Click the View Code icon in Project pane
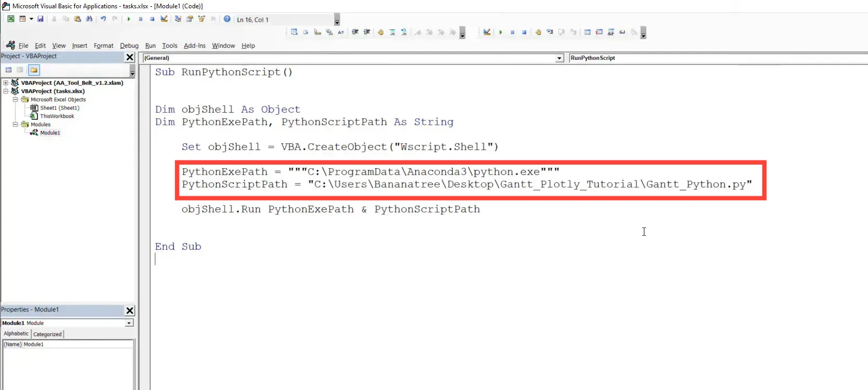868x390 pixels. tap(8, 70)
